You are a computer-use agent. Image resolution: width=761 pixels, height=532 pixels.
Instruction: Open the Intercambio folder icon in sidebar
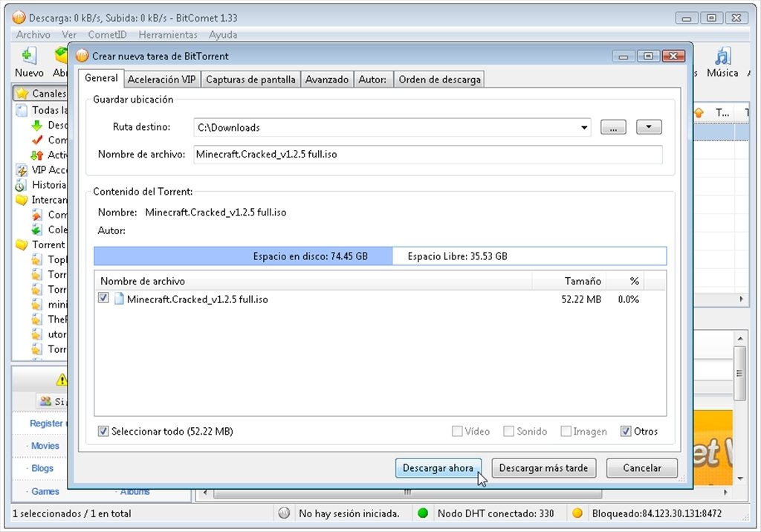tap(22, 200)
